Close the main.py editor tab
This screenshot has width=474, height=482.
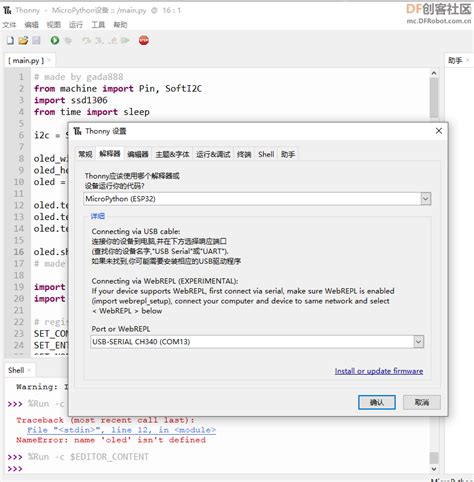click(x=49, y=60)
